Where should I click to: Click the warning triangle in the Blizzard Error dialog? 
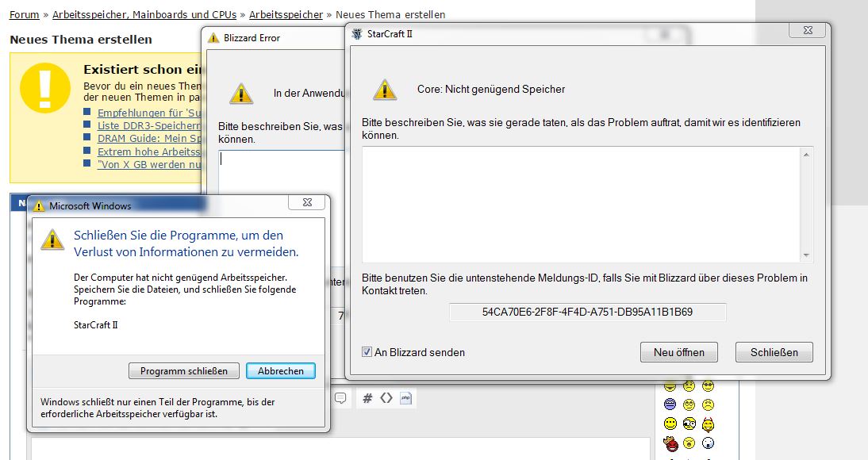point(241,94)
